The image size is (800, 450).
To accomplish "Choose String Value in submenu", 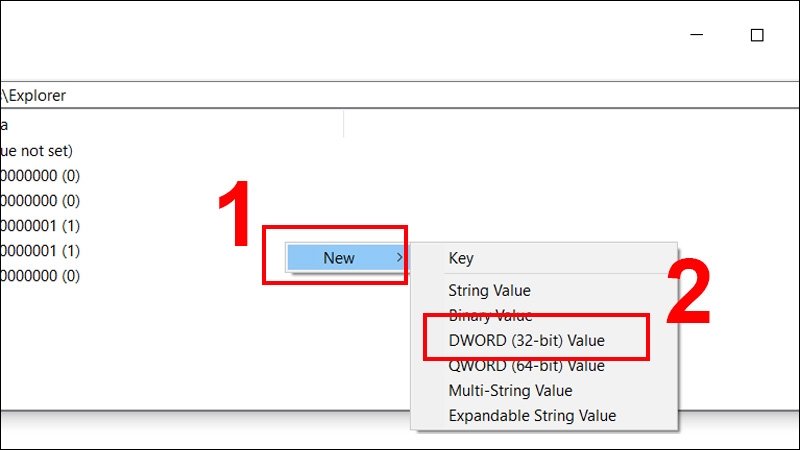I will 489,291.
